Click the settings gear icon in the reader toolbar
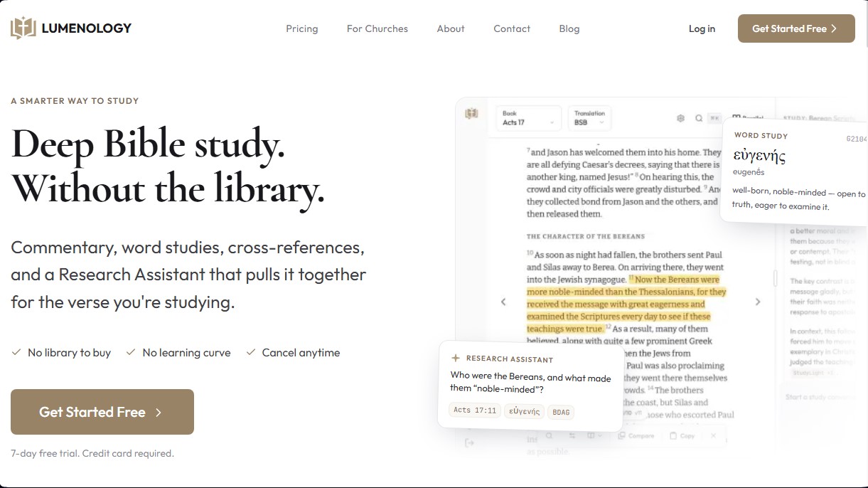The width and height of the screenshot is (868, 488). pyautogui.click(x=680, y=118)
